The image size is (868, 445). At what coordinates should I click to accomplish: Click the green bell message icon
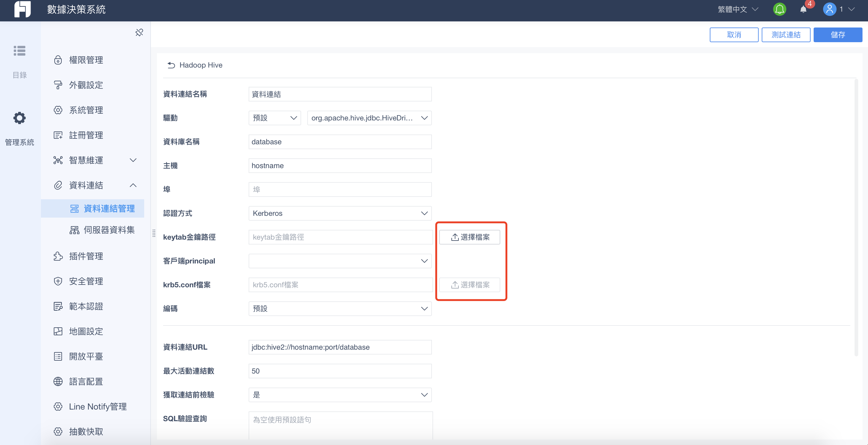point(779,9)
